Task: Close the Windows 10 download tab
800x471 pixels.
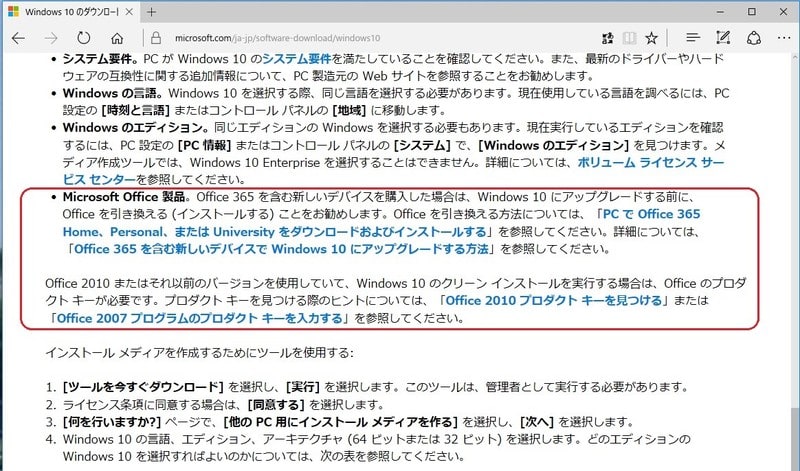Action: point(130,12)
